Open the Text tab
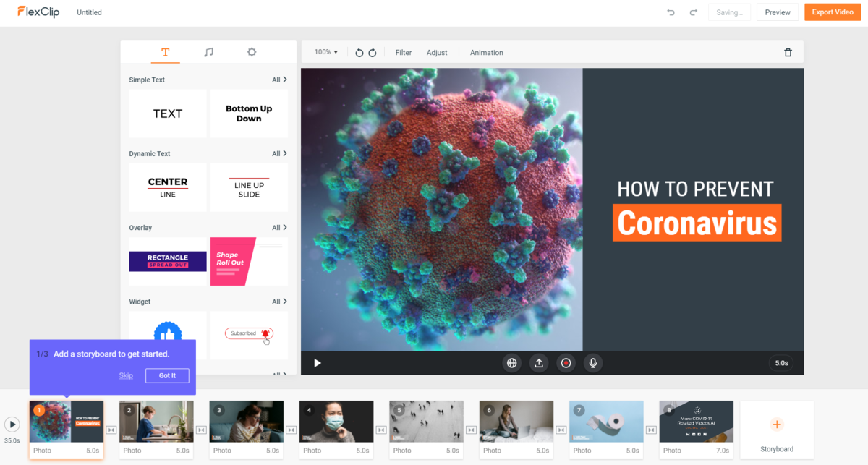 pyautogui.click(x=165, y=52)
